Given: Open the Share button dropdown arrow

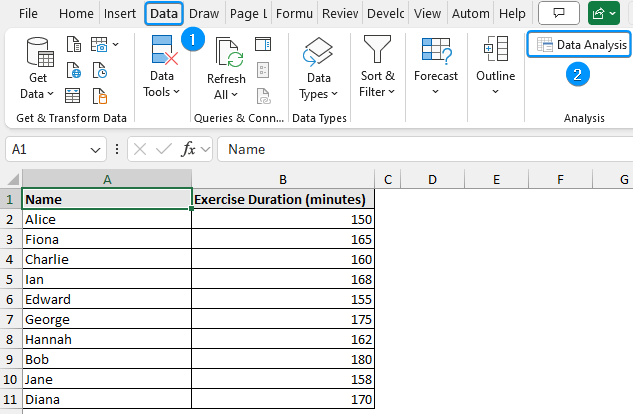Looking at the screenshot, I should [x=612, y=14].
